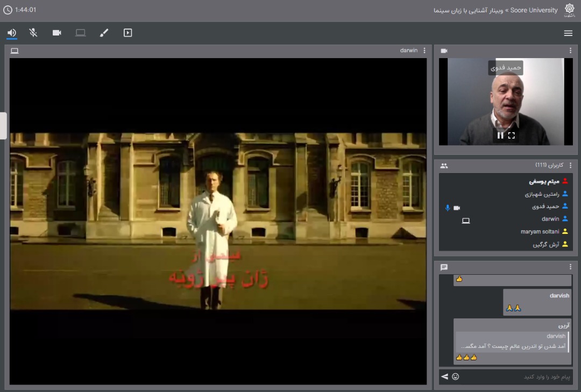
Task: Click the blue avatar of رامتین شهبازی
Action: [x=565, y=194]
